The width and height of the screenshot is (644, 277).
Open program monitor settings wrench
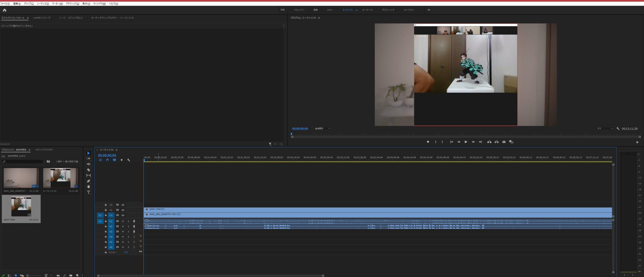618,129
